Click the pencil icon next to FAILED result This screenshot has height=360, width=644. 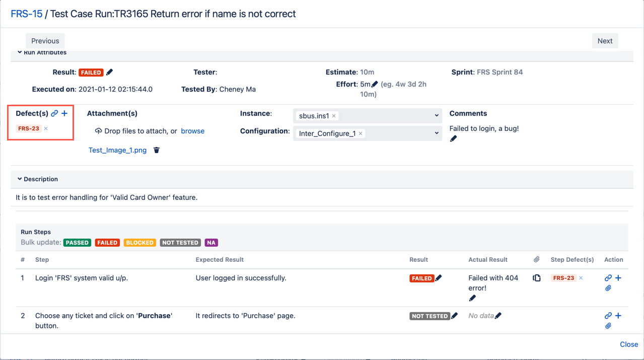[x=110, y=73]
